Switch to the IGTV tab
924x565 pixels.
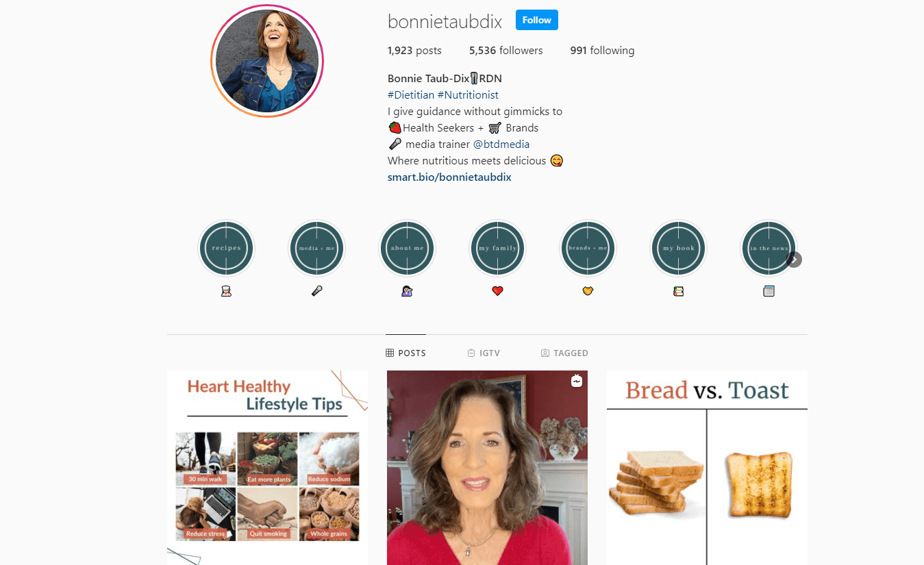(484, 353)
